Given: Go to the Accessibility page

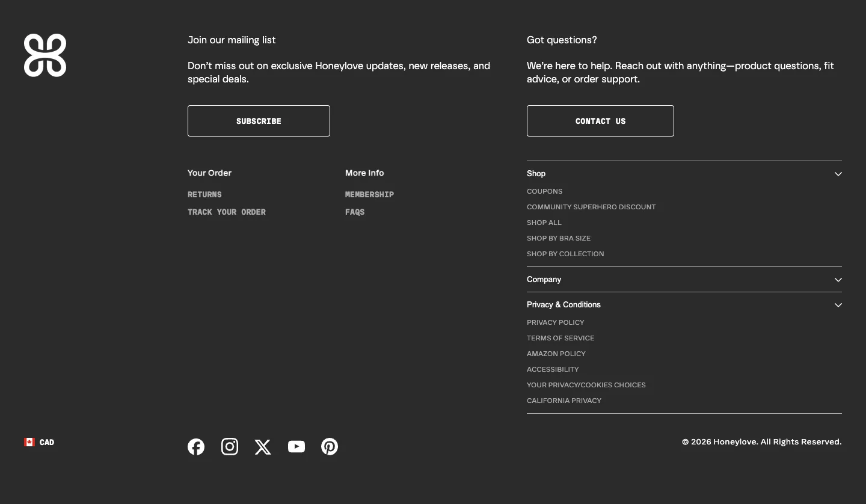Looking at the screenshot, I should coord(553,369).
